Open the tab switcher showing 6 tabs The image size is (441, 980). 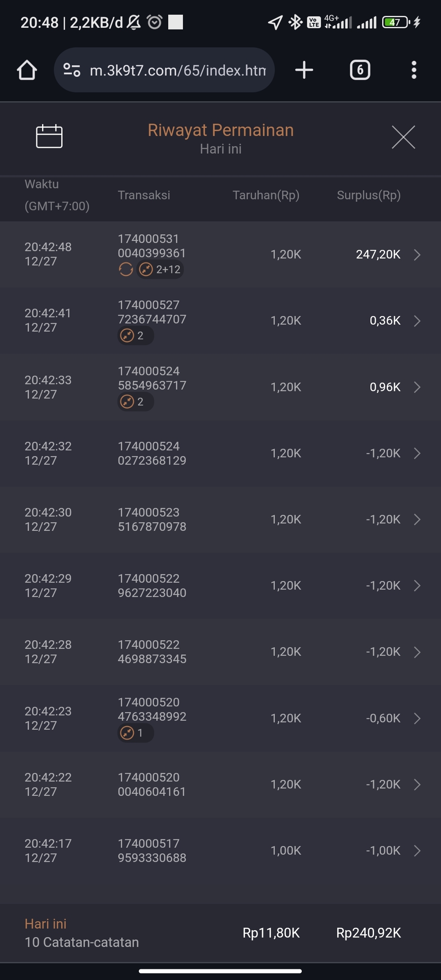(360, 70)
